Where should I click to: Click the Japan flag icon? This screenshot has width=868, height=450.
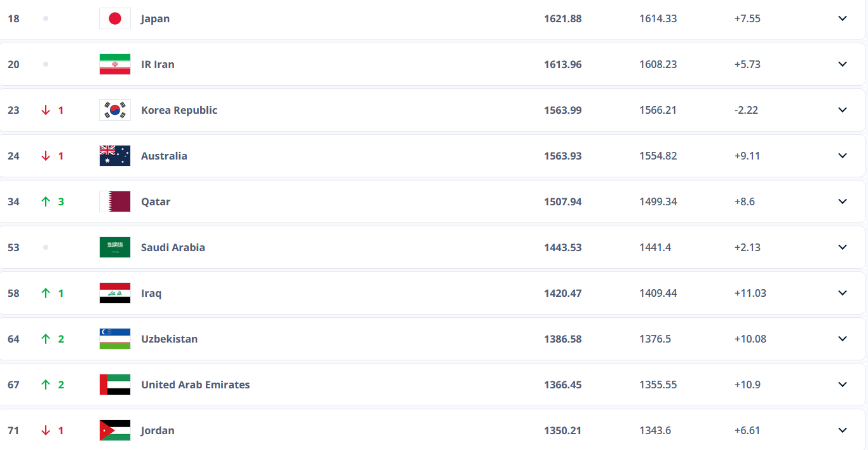(115, 18)
